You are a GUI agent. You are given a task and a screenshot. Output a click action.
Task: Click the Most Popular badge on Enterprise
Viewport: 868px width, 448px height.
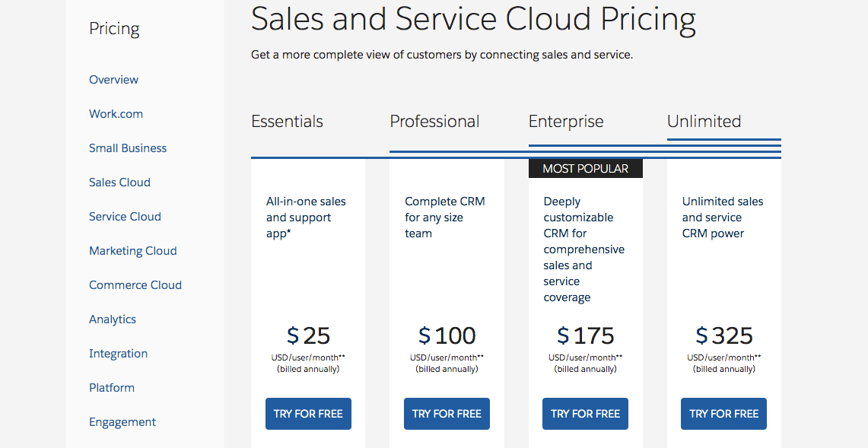(585, 169)
